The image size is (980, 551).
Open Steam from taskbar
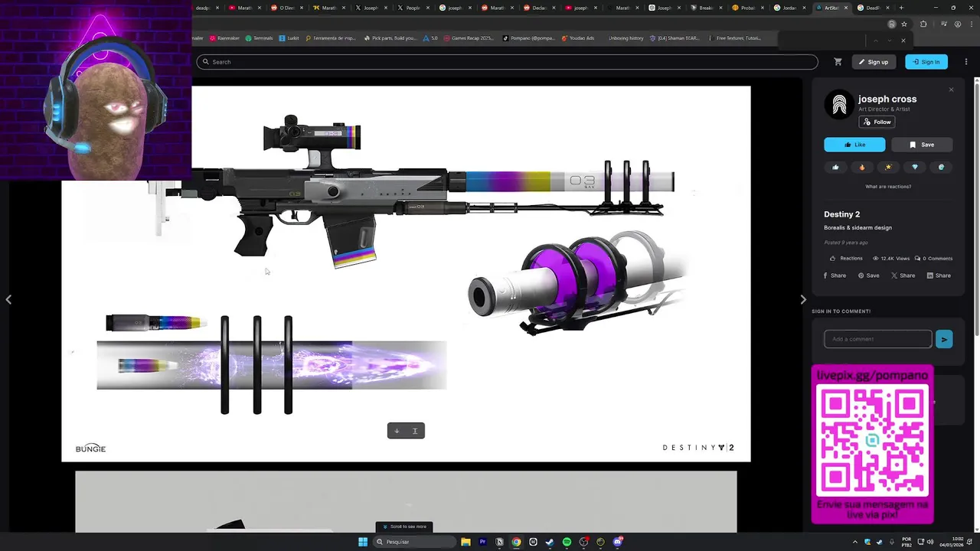coord(550,542)
